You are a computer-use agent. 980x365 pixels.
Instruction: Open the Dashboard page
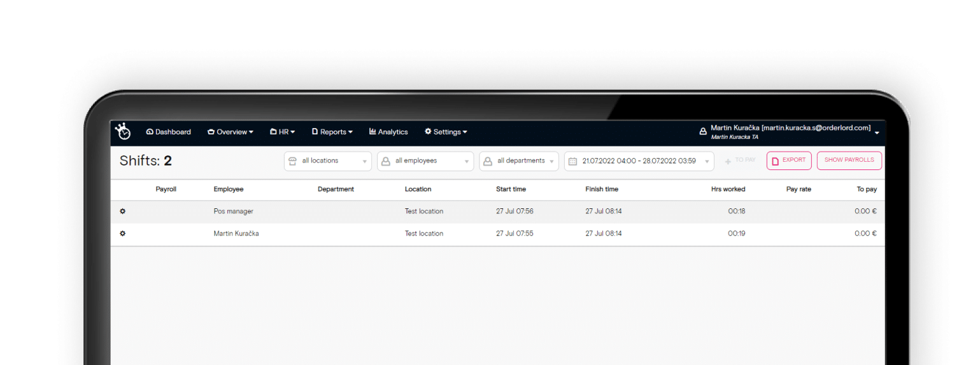pyautogui.click(x=169, y=132)
